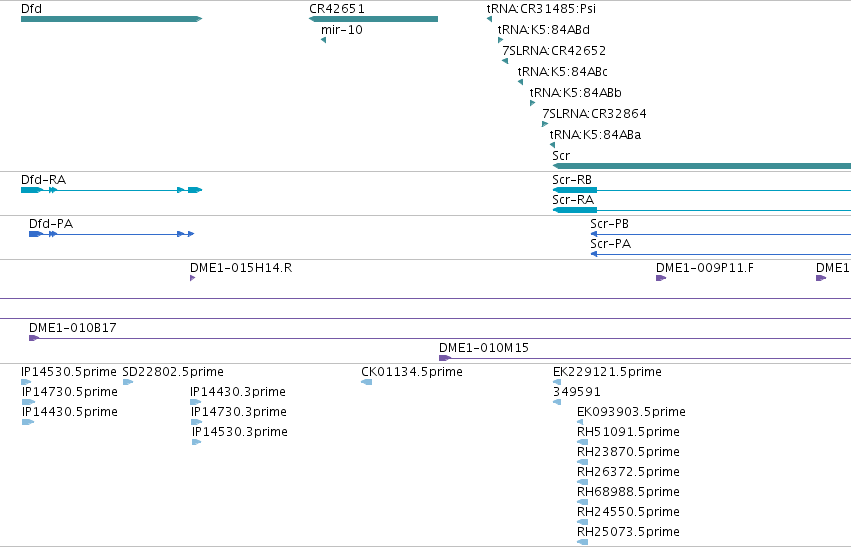Click 7SLRNA:CR32864 feature arrow
Viewport: 851px width, 547px height.
pyautogui.click(x=545, y=124)
